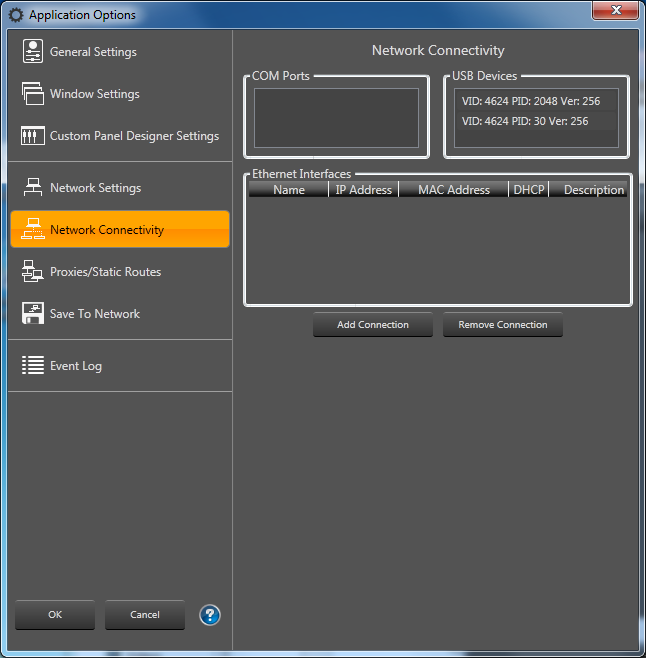Click the DHCP column header

point(529,190)
